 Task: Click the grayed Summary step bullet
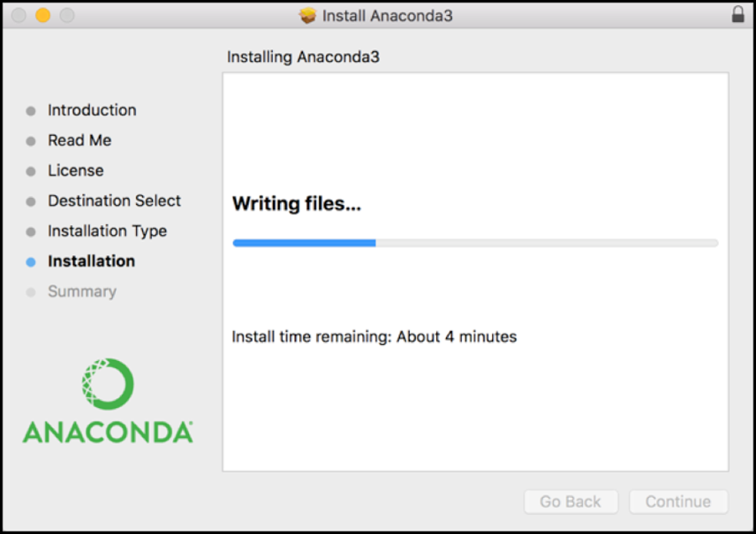coord(31,291)
